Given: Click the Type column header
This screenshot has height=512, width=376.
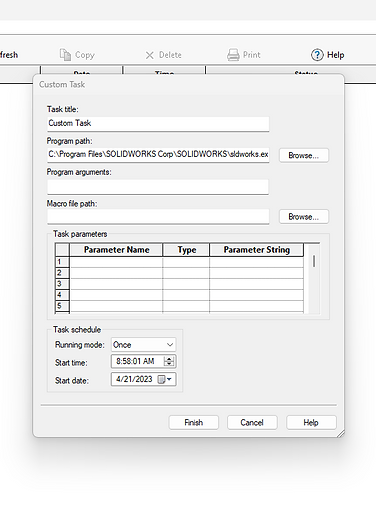Looking at the screenshot, I should 187,250.
